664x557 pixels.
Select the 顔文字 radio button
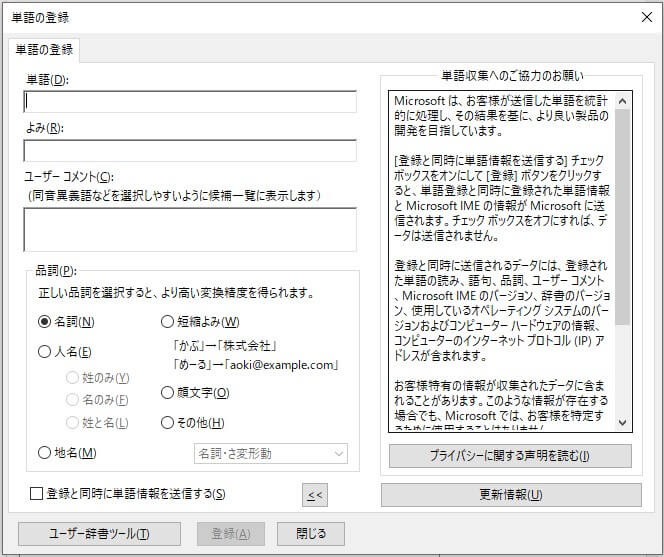click(x=167, y=393)
